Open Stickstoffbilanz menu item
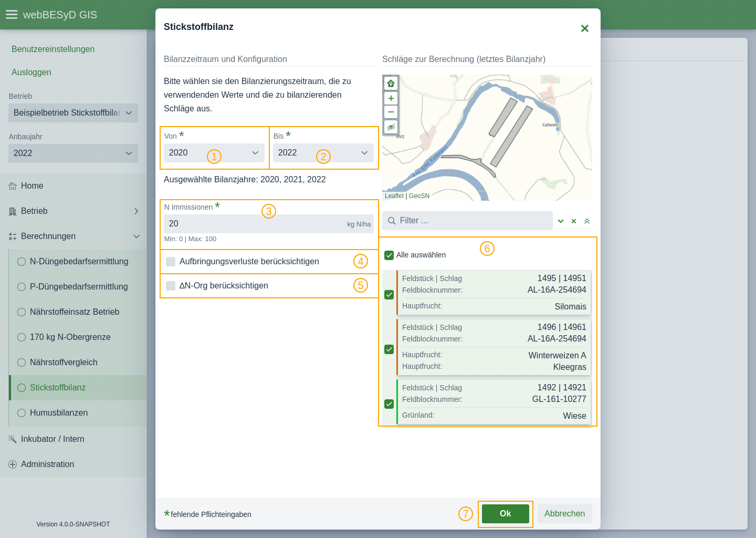This screenshot has height=538, width=756. tap(78, 388)
